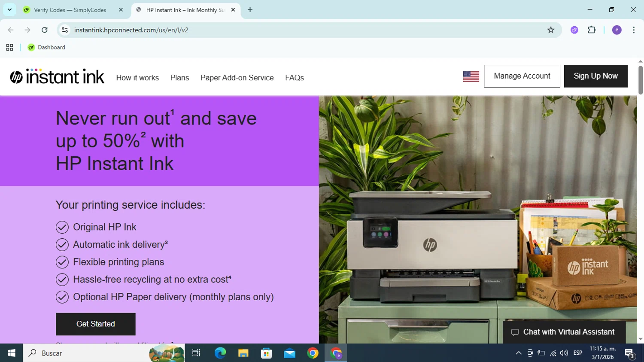Click the page vertical scrollbar thumb
Viewport: 644px width, 362px height.
coord(641,79)
